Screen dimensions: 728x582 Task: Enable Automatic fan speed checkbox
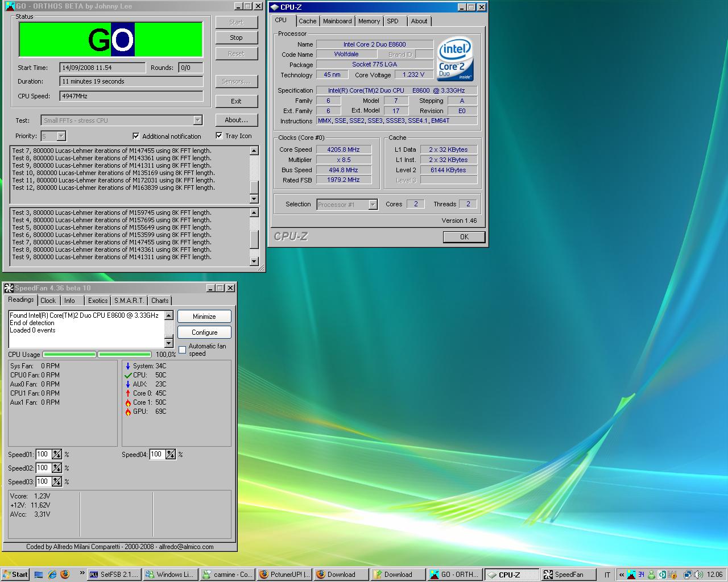tap(182, 350)
